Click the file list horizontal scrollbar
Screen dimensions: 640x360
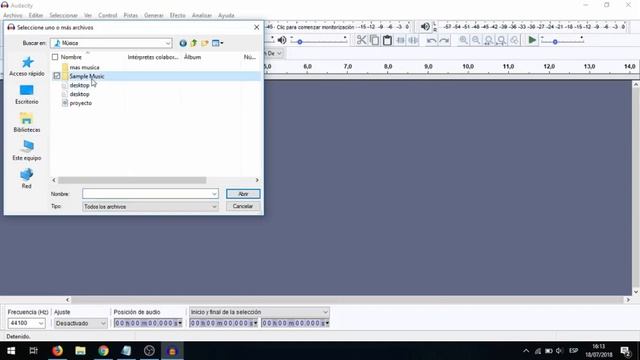click(132, 180)
